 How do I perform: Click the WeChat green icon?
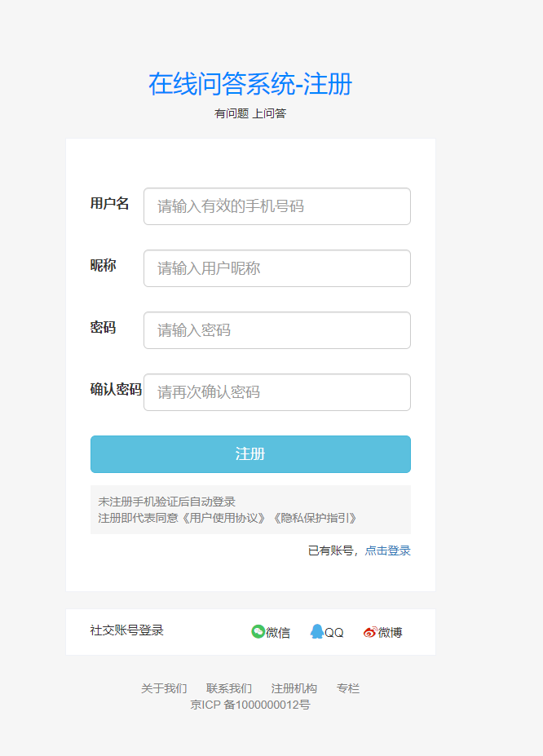point(258,631)
